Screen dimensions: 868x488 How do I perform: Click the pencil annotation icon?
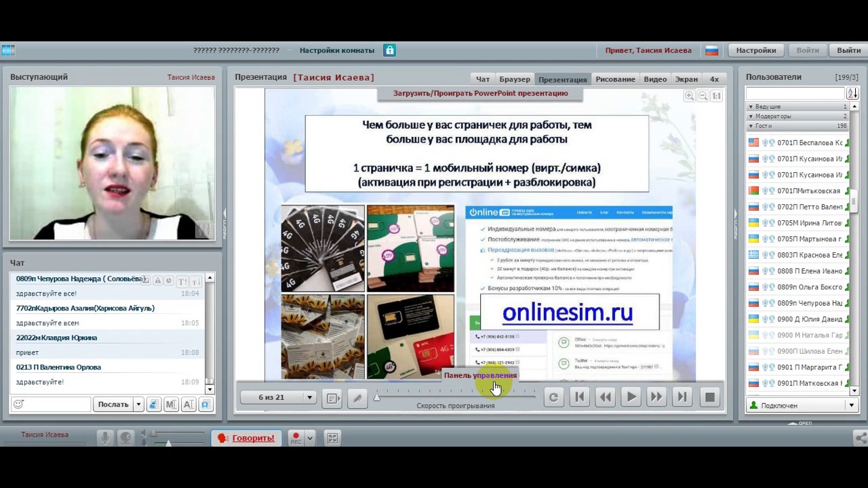coord(357,398)
